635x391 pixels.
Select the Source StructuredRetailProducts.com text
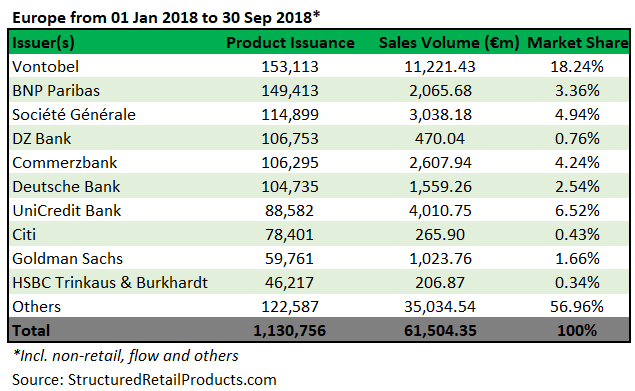click(144, 380)
